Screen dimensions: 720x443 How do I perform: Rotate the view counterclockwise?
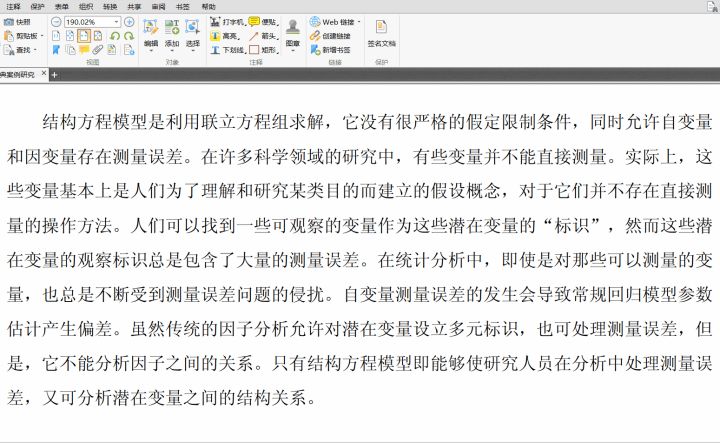point(115,36)
